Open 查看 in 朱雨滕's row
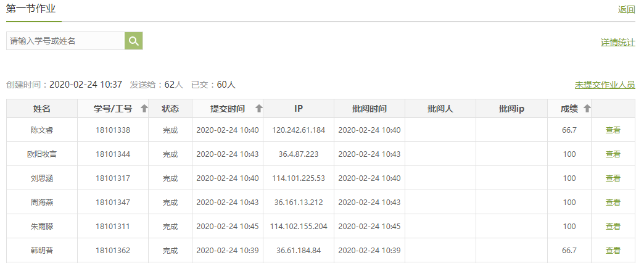The width and height of the screenshot is (644, 263). 613,227
